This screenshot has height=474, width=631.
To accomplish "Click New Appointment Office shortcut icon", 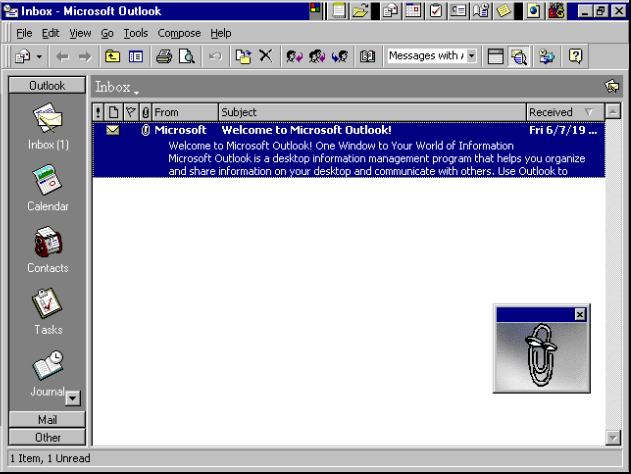I will point(413,10).
